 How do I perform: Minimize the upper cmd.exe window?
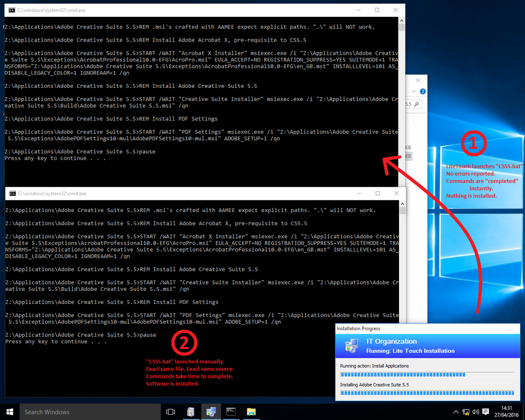tap(358, 10)
